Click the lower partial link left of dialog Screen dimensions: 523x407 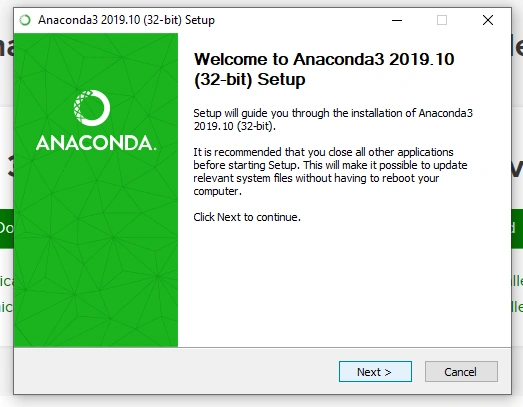7,307
